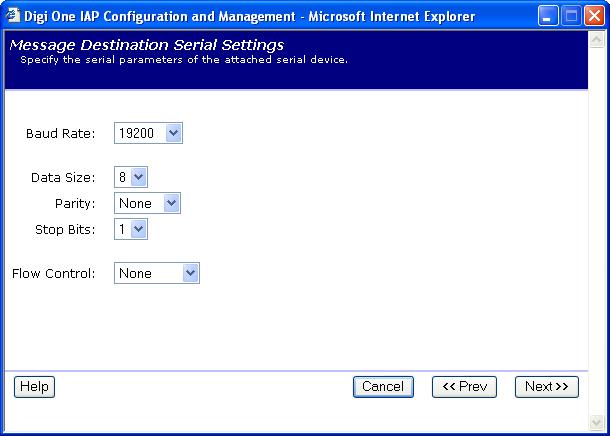Click the Message Destination Serial Settings heading
The image size is (610, 436).
146,45
